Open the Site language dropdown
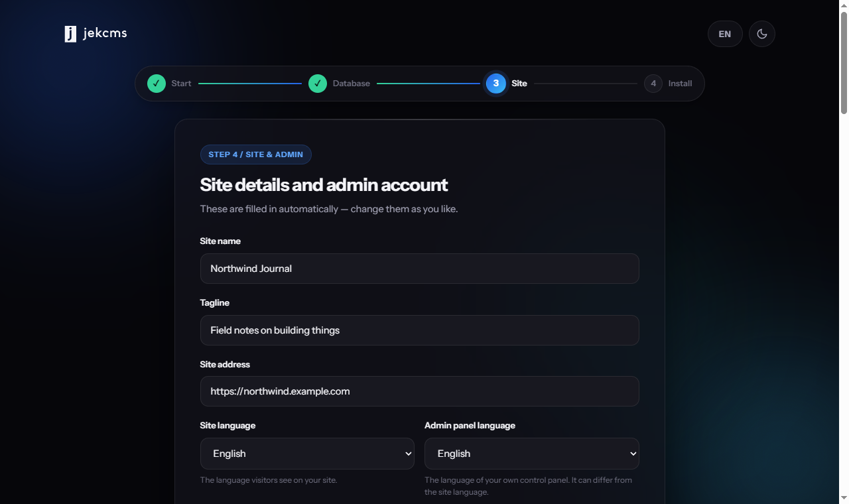The width and height of the screenshot is (849, 504). point(307,454)
